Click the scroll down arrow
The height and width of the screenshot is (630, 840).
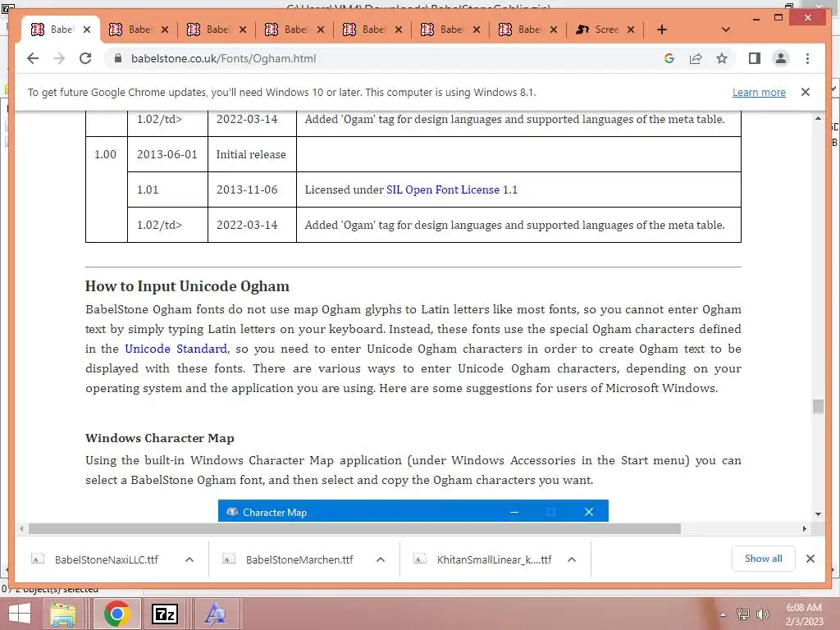[818, 514]
